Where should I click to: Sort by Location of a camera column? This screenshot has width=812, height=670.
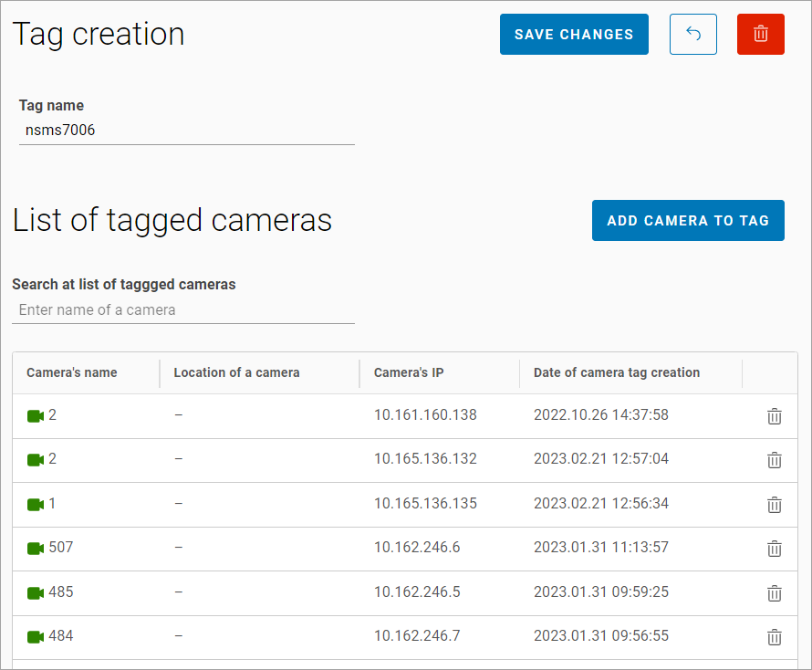tap(236, 372)
